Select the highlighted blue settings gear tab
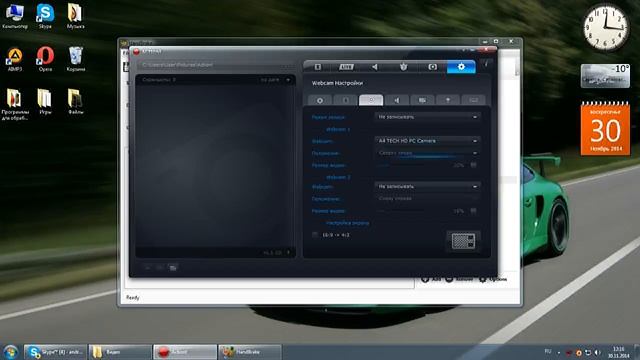This screenshot has height=360, width=640. click(x=461, y=67)
